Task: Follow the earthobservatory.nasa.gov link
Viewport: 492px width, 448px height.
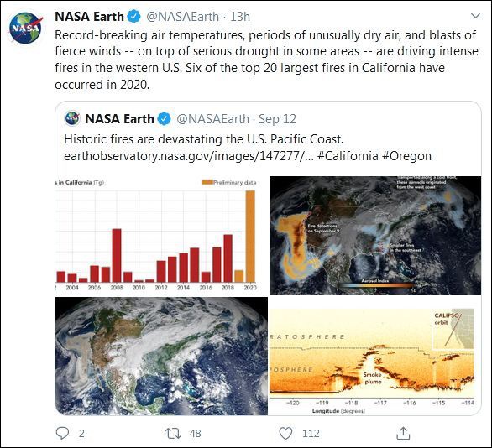Action: point(189,156)
